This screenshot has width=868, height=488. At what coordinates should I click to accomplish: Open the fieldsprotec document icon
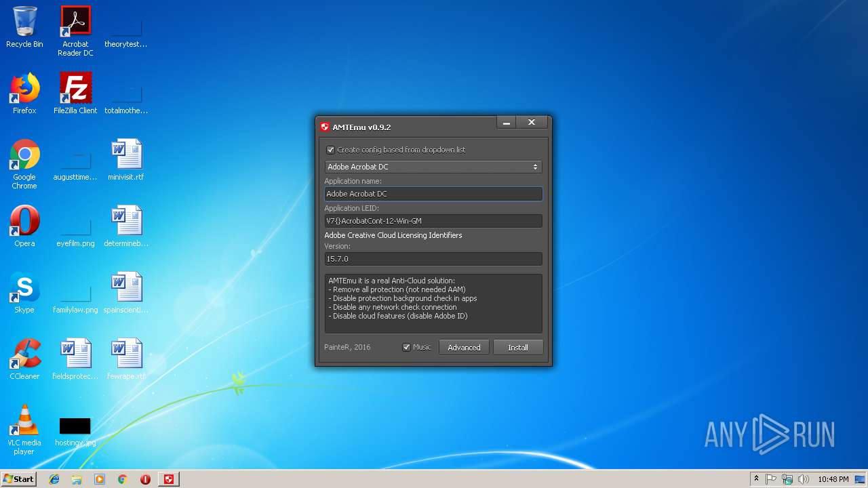pos(75,359)
